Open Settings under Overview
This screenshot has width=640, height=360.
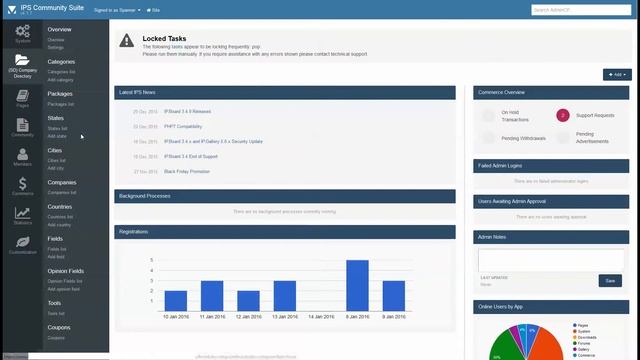click(56, 48)
